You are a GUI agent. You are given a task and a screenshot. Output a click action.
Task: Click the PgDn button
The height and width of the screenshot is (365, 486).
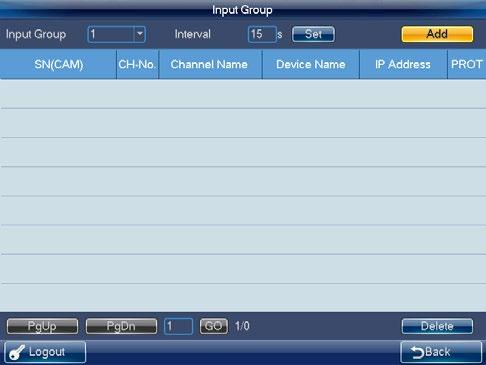121,326
